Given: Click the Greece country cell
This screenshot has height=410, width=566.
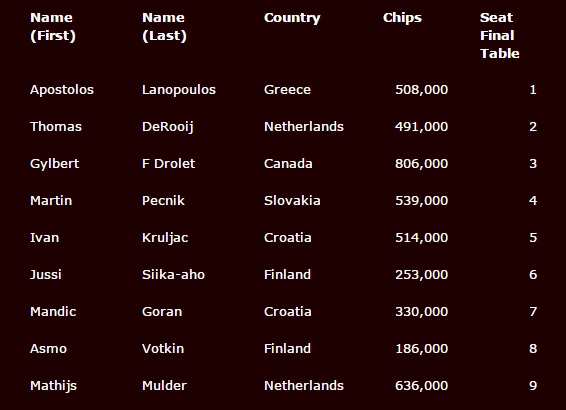Looking at the screenshot, I should point(287,90).
